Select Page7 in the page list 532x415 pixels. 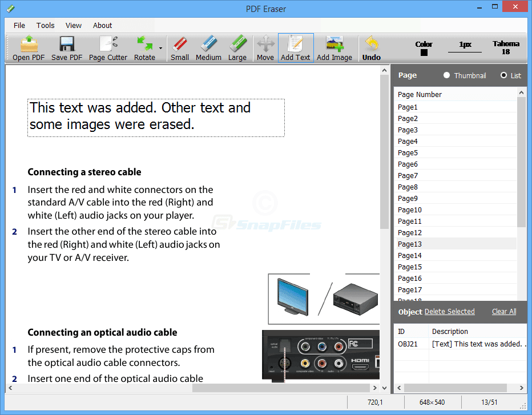pyautogui.click(x=456, y=176)
